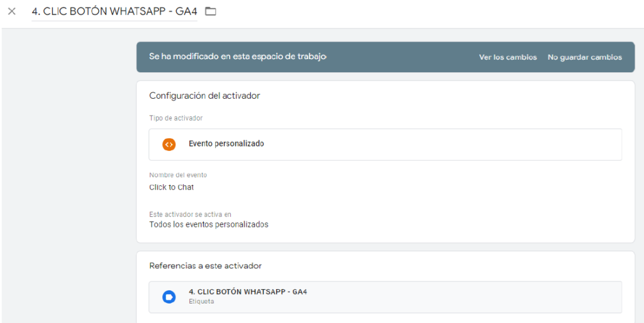Image resolution: width=644 pixels, height=323 pixels.
Task: Select the Todos los eventos personalizados text
Action: point(209,225)
